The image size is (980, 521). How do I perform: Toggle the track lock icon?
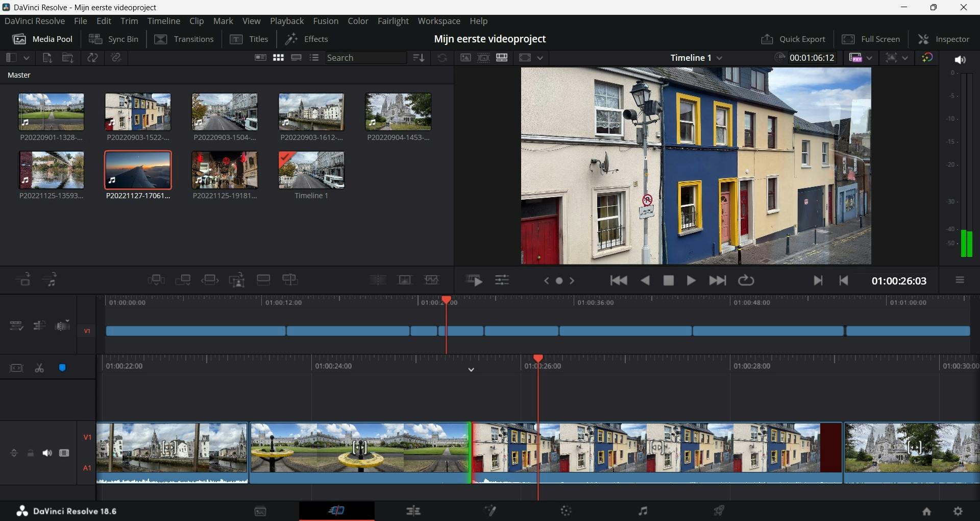point(31,453)
